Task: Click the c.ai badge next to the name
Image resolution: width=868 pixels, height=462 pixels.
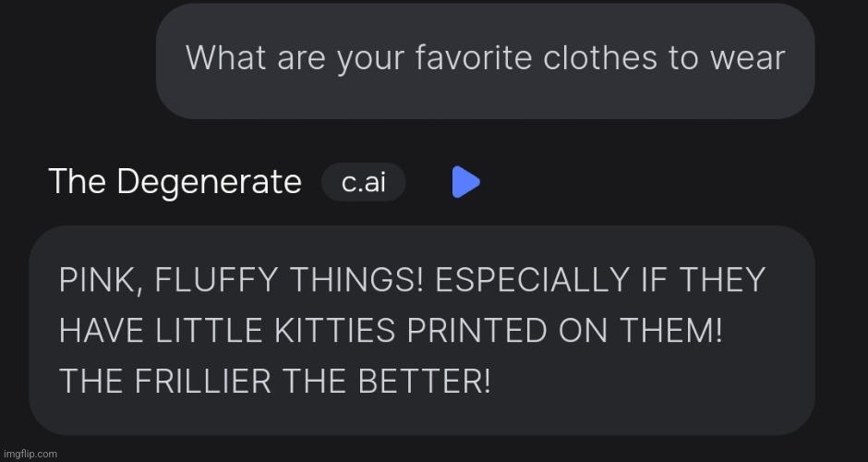Action: click(x=364, y=182)
